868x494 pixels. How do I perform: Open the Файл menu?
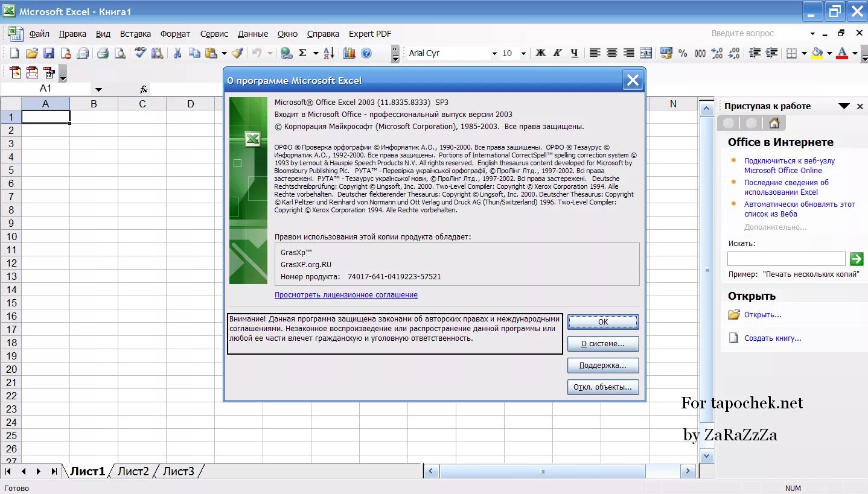(39, 34)
